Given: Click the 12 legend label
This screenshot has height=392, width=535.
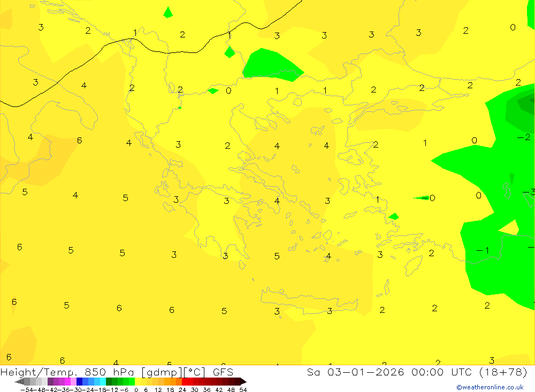Looking at the screenshot, I should (158, 390).
